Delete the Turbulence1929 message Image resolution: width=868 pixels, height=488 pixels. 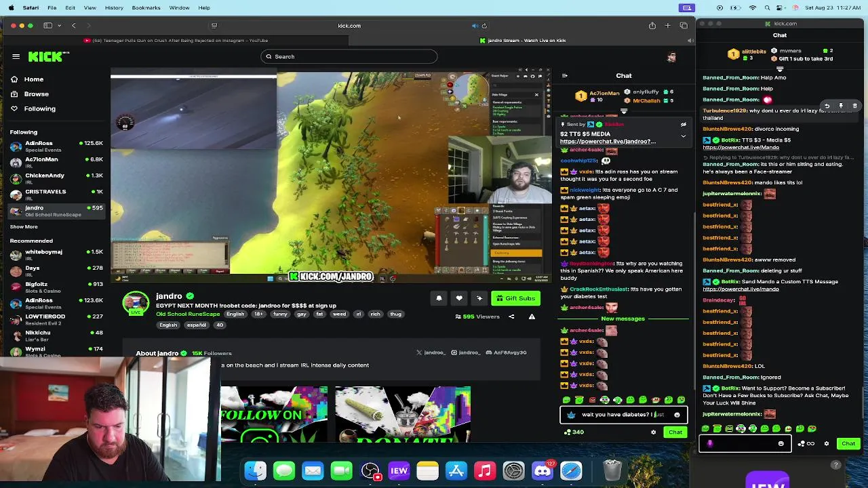(x=855, y=106)
